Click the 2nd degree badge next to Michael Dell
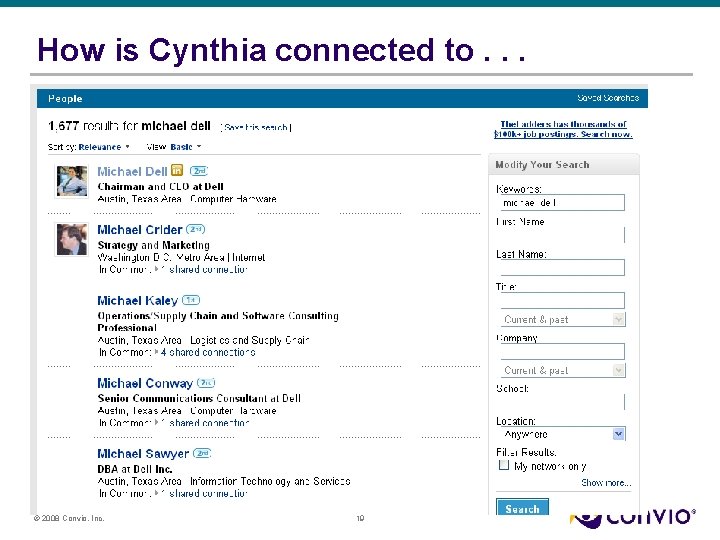Screen dimensions: 720x540 [199, 171]
